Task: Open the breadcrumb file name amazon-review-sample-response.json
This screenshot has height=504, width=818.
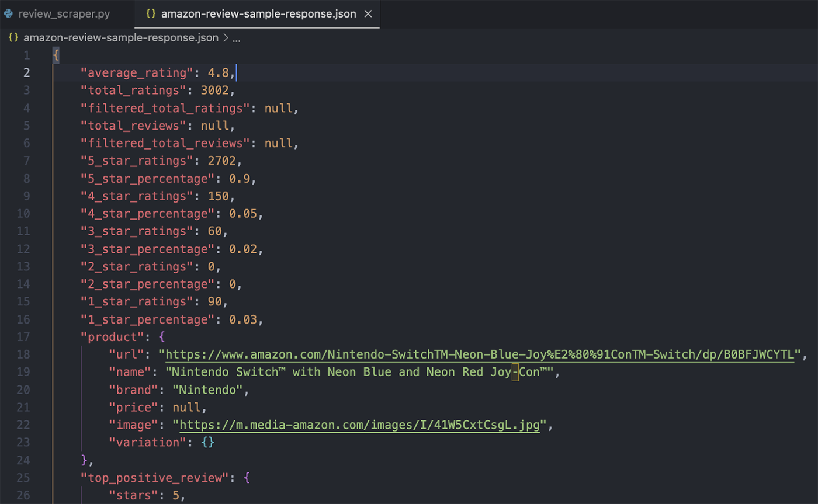Action: point(121,38)
